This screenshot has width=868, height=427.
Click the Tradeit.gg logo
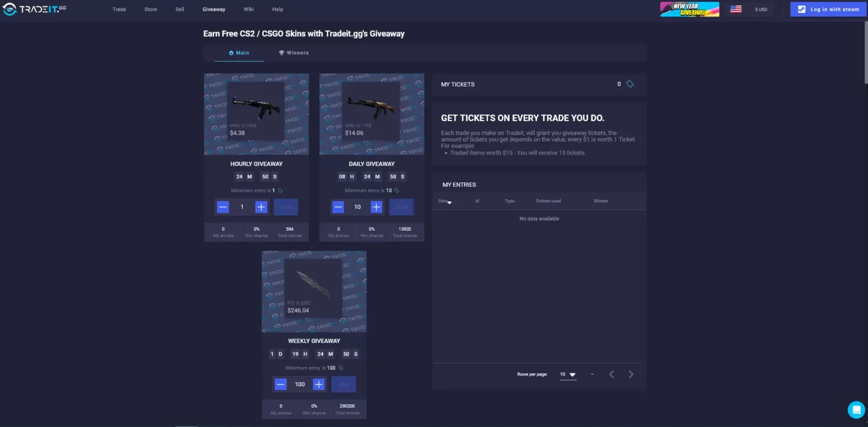click(34, 9)
